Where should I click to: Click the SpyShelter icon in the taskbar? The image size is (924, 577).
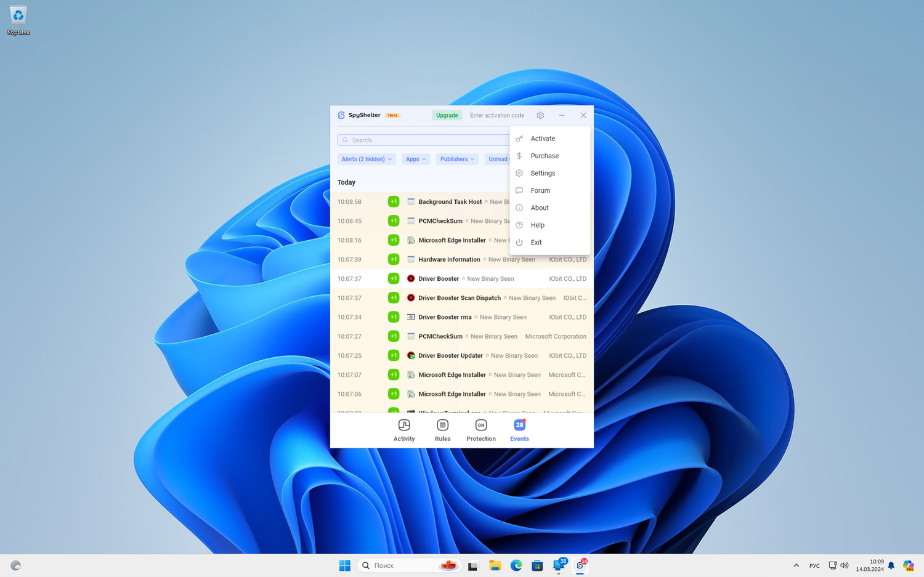(x=580, y=565)
